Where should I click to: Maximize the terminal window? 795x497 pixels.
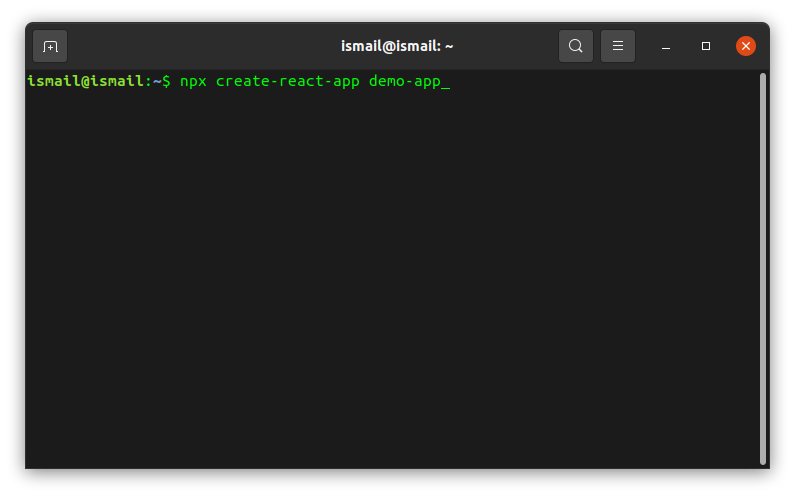(706, 46)
